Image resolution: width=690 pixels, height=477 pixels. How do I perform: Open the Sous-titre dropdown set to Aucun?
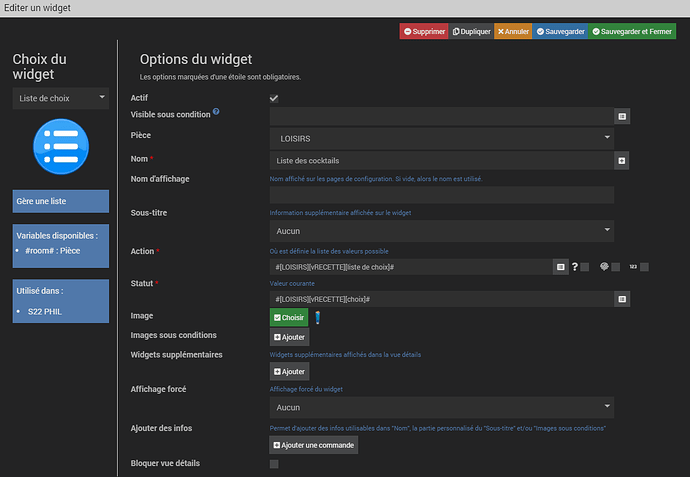pyautogui.click(x=441, y=231)
